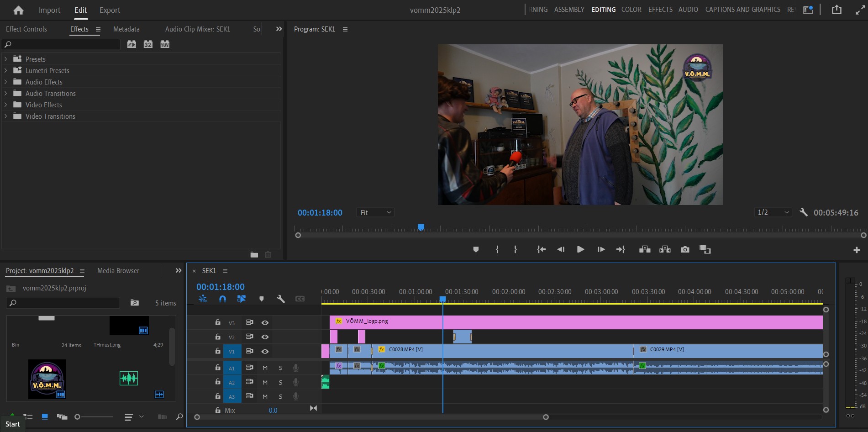Click the Quick Export share icon
The width and height of the screenshot is (868, 432).
coord(836,10)
